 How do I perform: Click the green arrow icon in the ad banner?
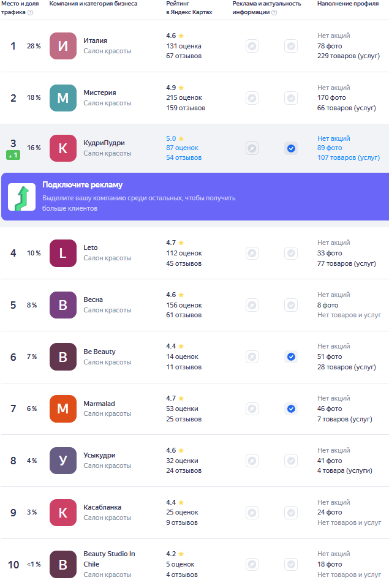coord(21,197)
